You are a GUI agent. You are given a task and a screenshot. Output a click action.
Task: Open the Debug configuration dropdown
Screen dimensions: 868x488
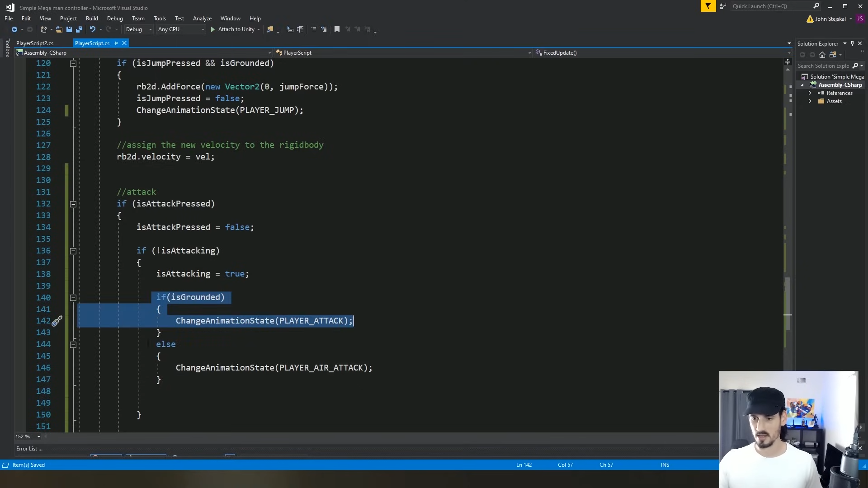tap(139, 29)
